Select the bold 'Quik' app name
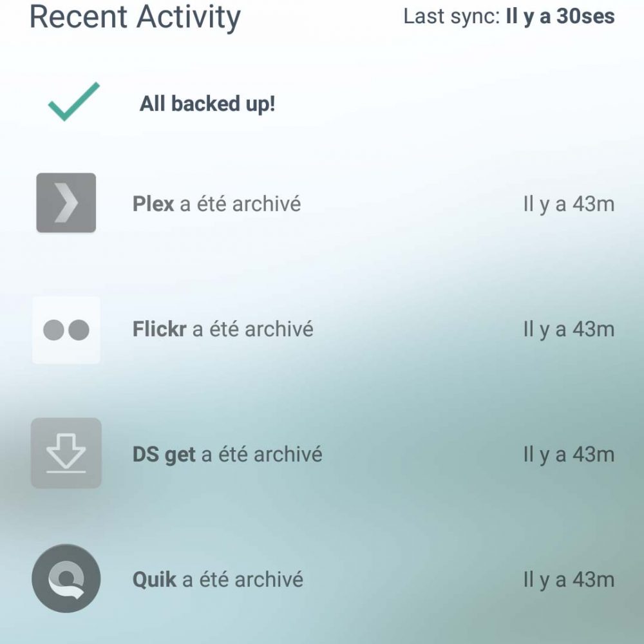The image size is (644, 644). [155, 580]
